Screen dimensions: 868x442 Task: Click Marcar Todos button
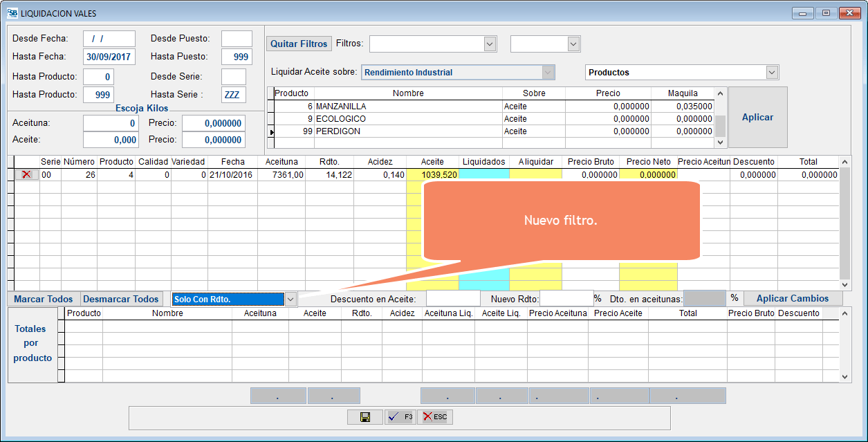tap(44, 299)
